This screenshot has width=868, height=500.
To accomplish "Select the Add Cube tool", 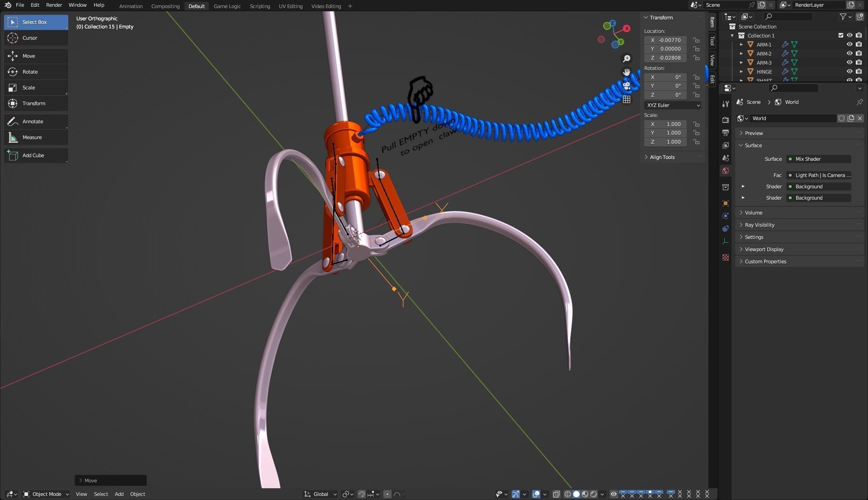I will click(x=36, y=155).
